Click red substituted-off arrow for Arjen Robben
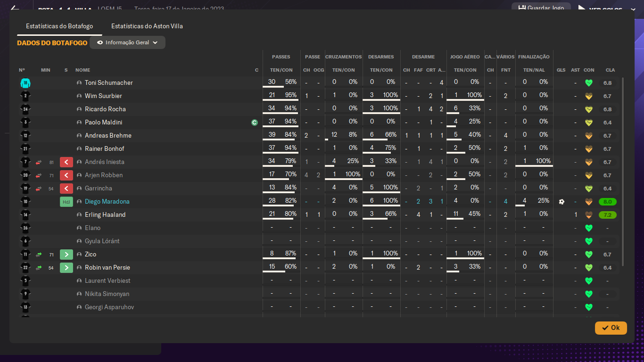 [66, 175]
